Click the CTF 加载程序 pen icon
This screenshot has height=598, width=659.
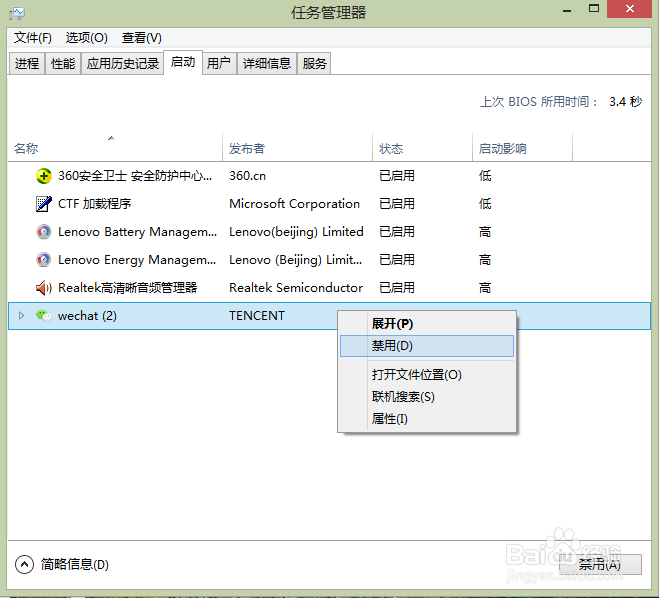tap(44, 204)
